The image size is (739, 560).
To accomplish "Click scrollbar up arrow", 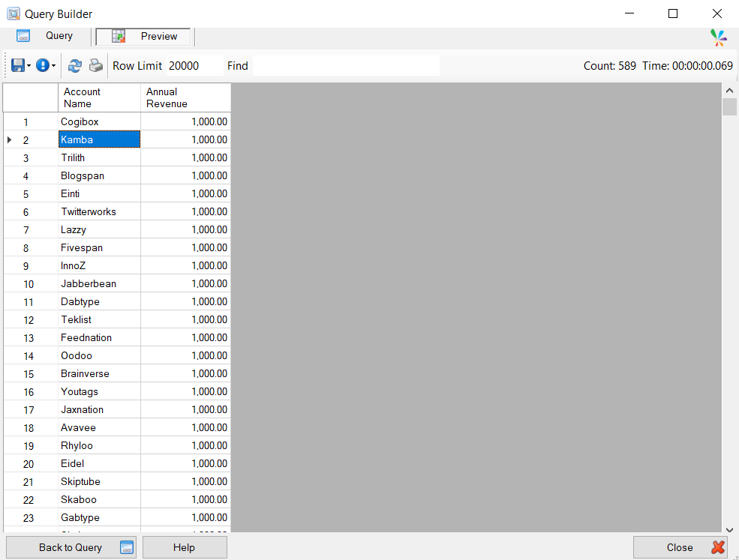I will (729, 91).
